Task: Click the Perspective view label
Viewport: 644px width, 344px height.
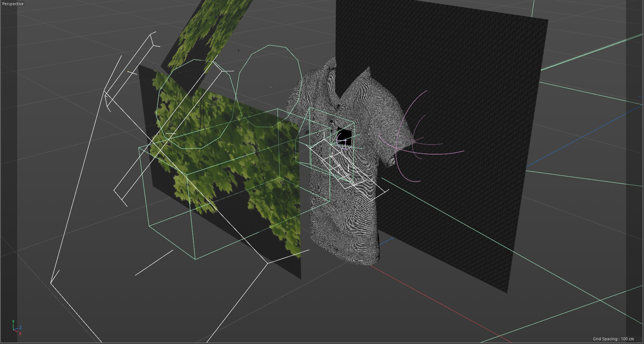Action: pos(13,4)
